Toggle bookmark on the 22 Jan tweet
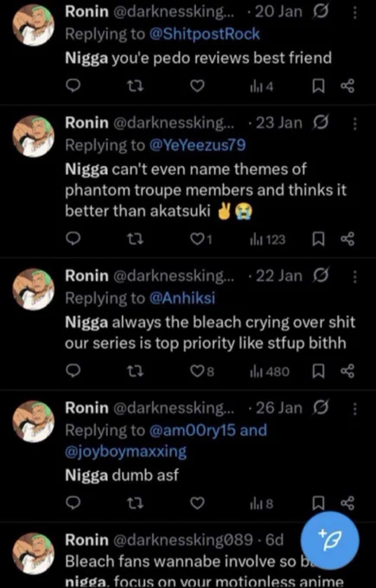The height and width of the screenshot is (588, 376). (x=319, y=371)
